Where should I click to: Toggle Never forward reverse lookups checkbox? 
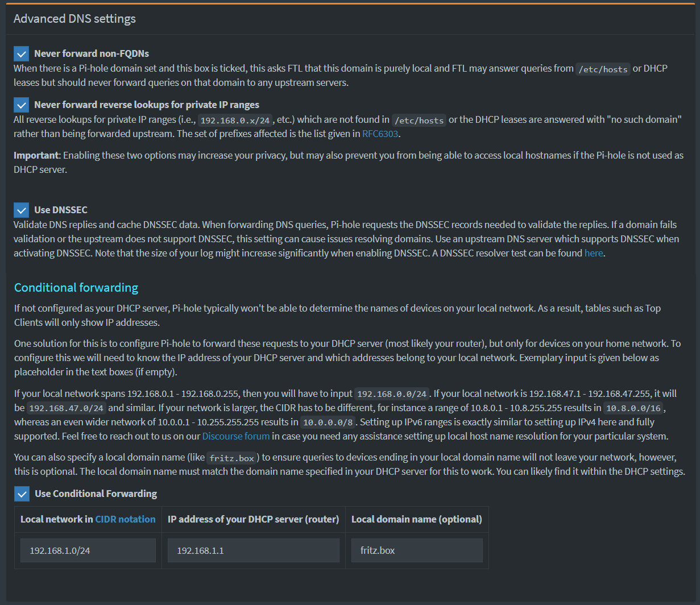pyautogui.click(x=22, y=105)
